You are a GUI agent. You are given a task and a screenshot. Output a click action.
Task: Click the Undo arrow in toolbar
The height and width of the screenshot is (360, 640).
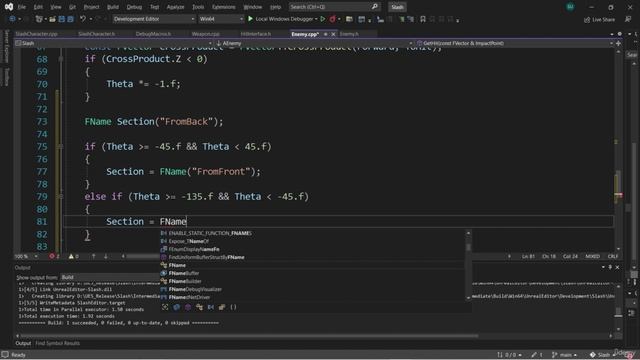pyautogui.click(x=83, y=19)
